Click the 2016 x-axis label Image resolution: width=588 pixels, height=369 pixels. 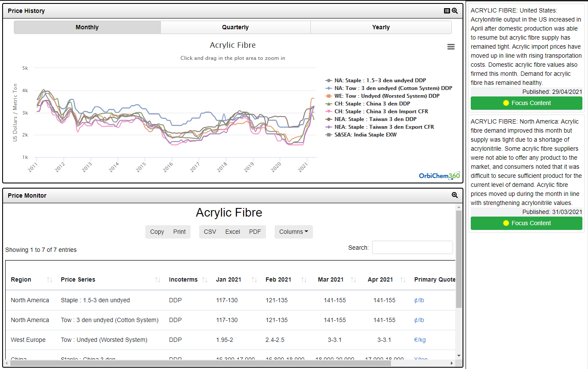(167, 167)
